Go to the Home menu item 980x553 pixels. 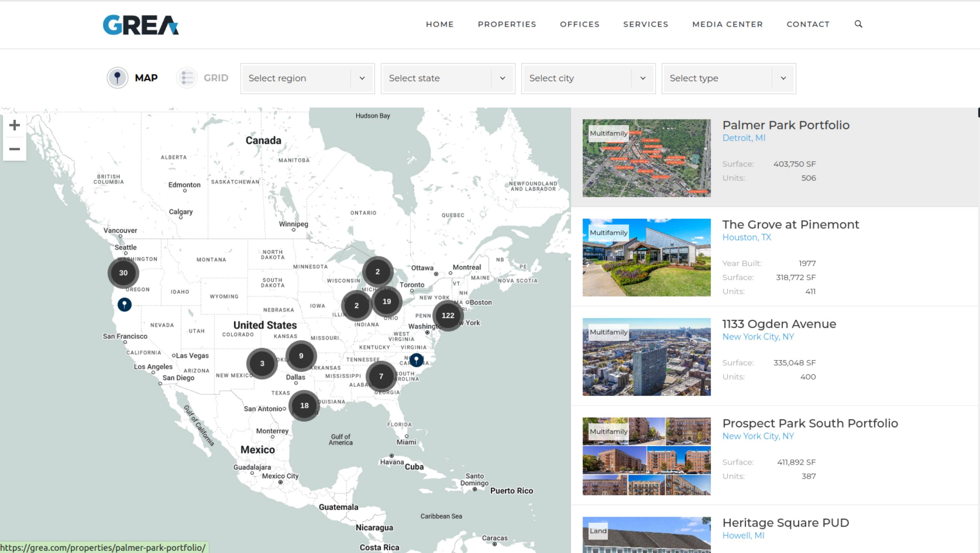coord(440,24)
